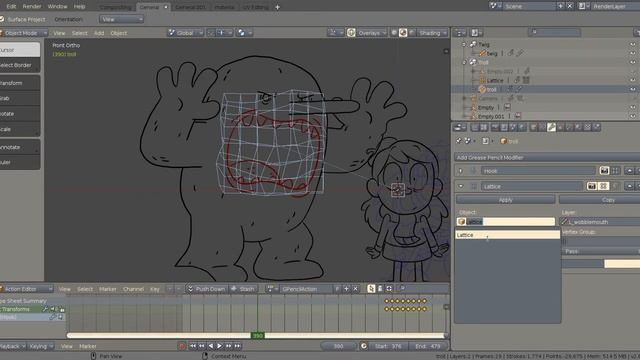Toggle the Surface Project checkbox
Screen dimensions: 640x360
click(x=2, y=19)
